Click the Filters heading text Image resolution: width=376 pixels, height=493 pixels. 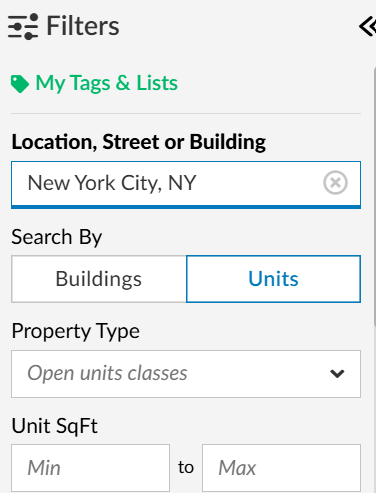[x=83, y=26]
